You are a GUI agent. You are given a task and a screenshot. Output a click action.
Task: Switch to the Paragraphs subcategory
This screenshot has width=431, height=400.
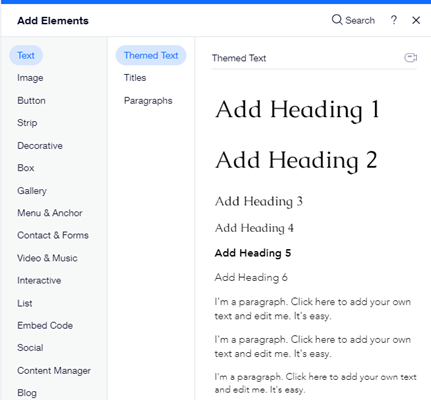[148, 101]
